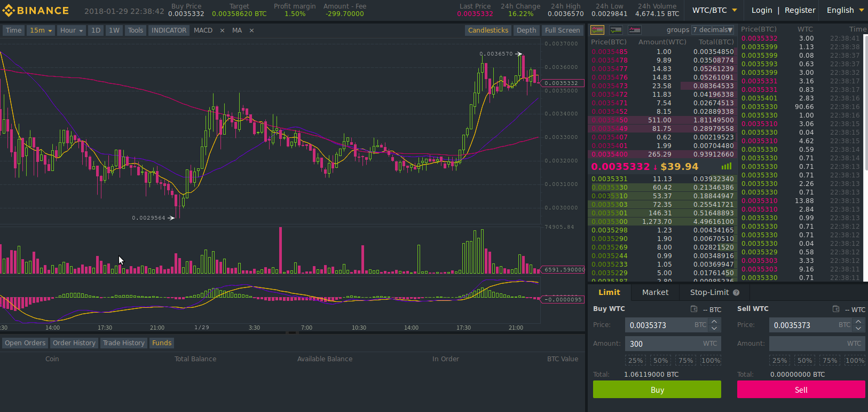Screen dimensions: 868x412
Task: Select the 1W chart interval
Action: [x=114, y=30]
